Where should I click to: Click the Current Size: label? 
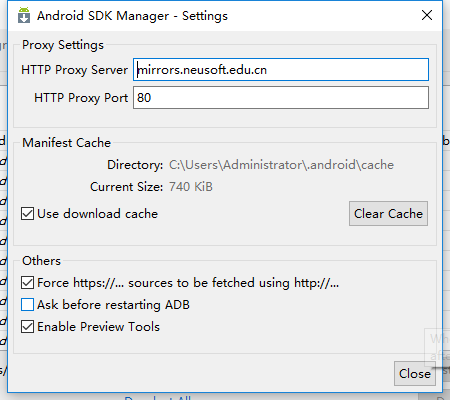pos(127,187)
